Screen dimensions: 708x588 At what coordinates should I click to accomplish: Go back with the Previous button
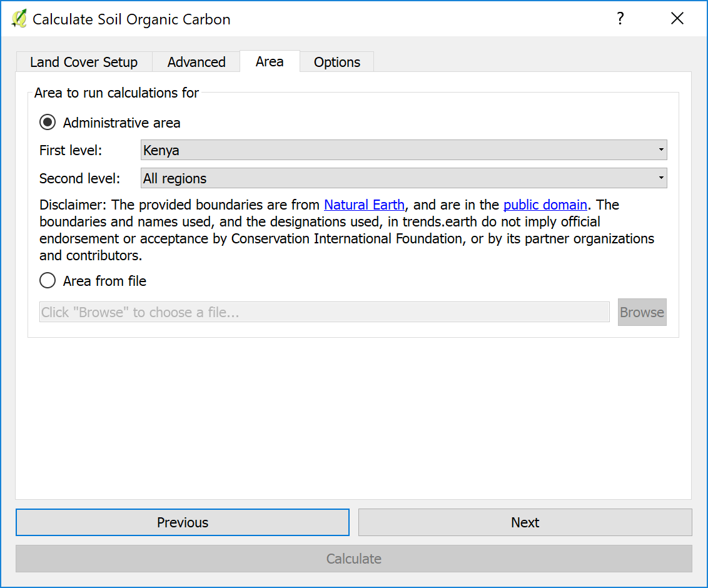(x=182, y=522)
